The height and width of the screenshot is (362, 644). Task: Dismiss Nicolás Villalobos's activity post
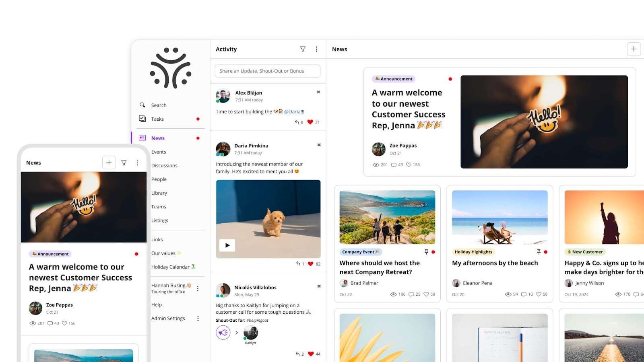point(319,286)
